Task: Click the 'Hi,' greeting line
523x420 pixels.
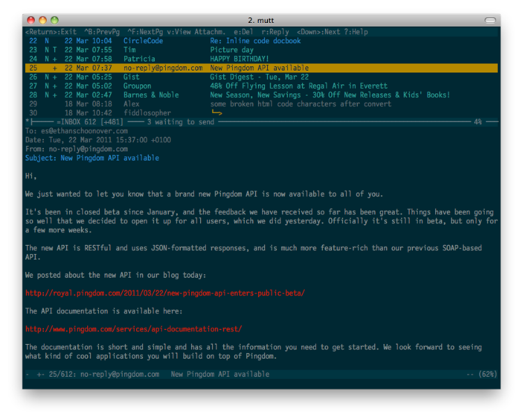Action: pos(31,176)
